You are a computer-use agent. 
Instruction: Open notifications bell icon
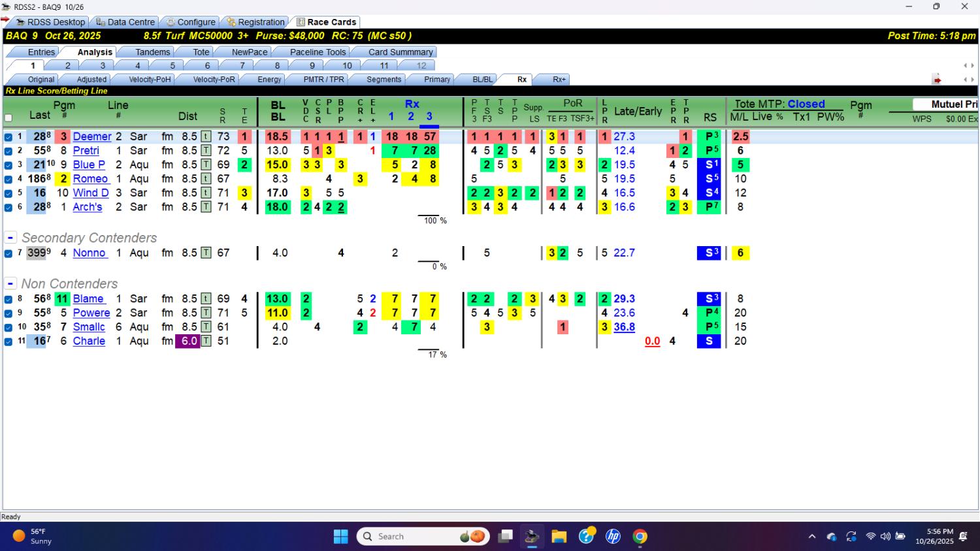tap(963, 537)
